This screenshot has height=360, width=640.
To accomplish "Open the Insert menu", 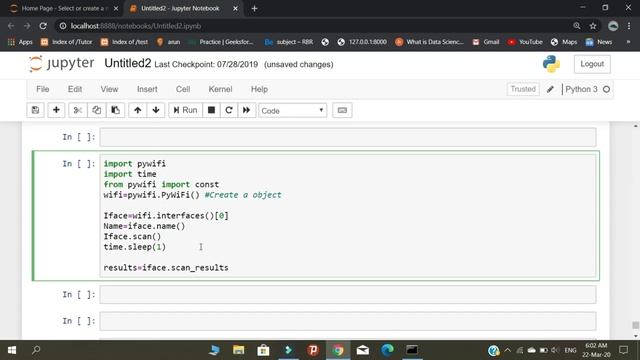I will pyautogui.click(x=147, y=89).
